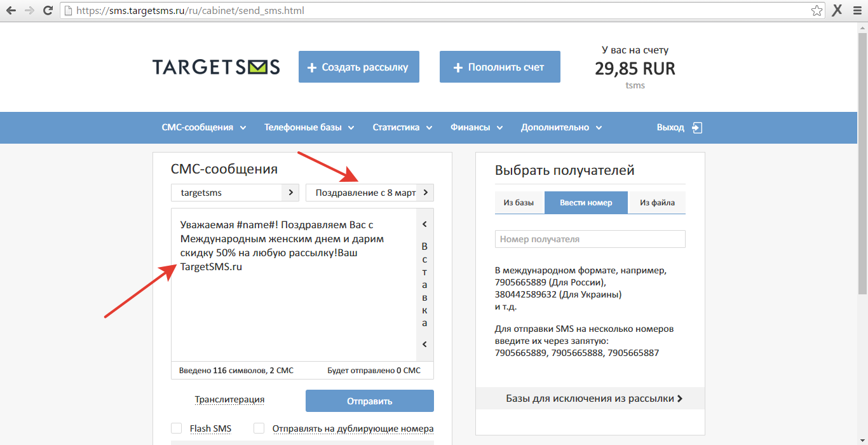Click the address bar URL
The width and height of the screenshot is (868, 445).
point(190,11)
